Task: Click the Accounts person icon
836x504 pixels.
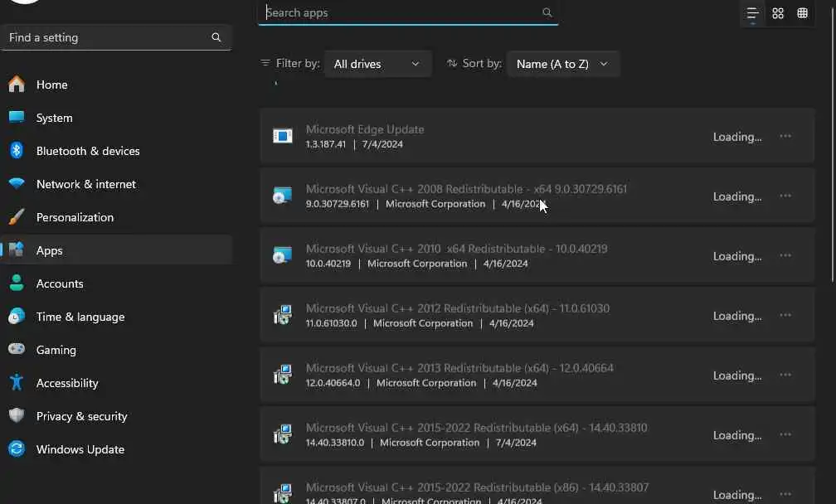Action: [x=17, y=283]
